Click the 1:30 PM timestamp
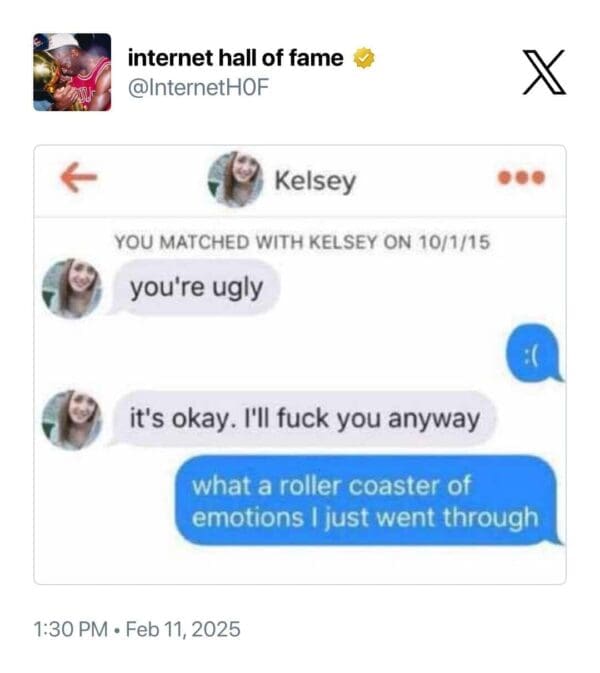600x673 pixels. point(71,629)
